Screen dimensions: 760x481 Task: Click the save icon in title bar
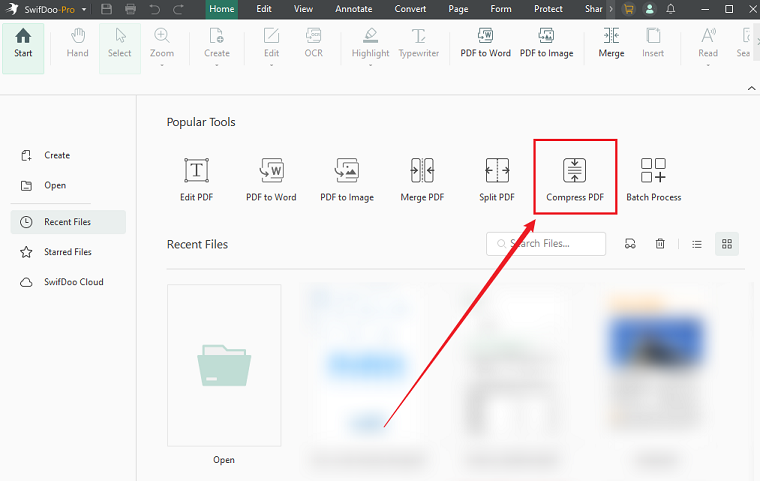point(107,9)
